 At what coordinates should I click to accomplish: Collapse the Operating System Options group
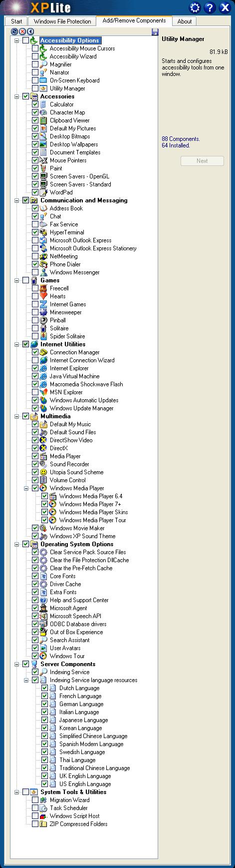[x=17, y=544]
